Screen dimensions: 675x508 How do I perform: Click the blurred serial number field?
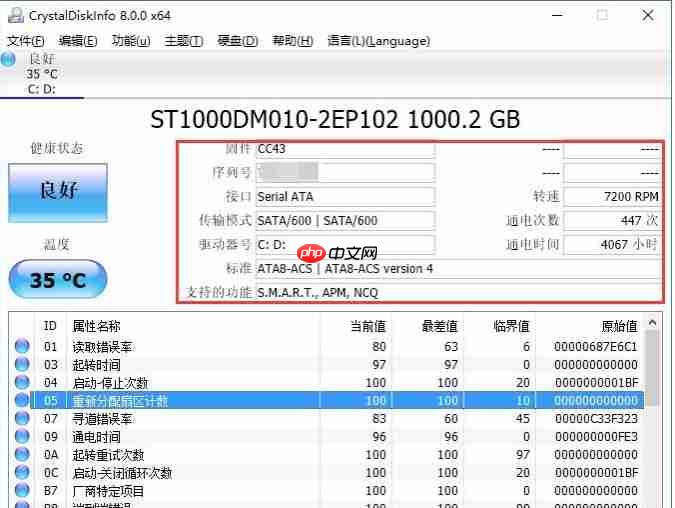pos(345,172)
